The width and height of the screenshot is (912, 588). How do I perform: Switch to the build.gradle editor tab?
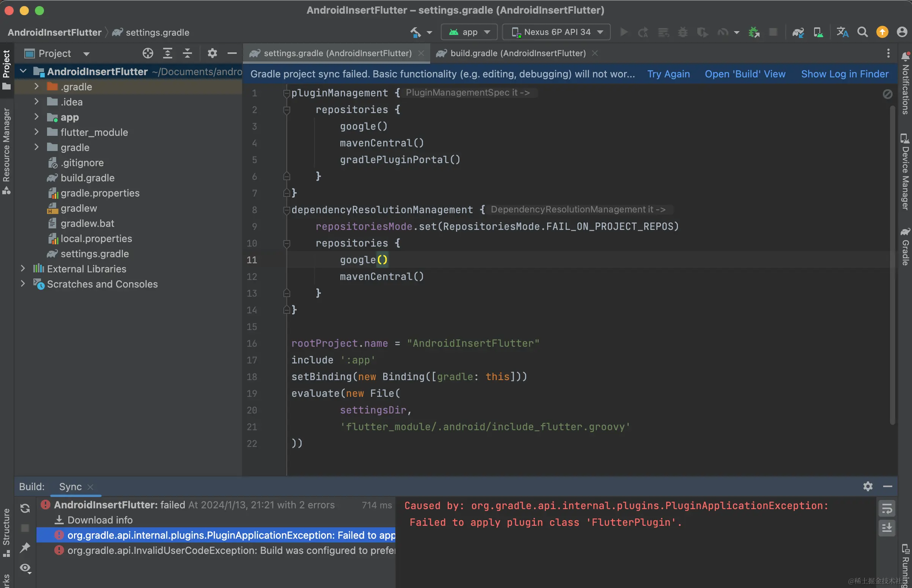[517, 53]
